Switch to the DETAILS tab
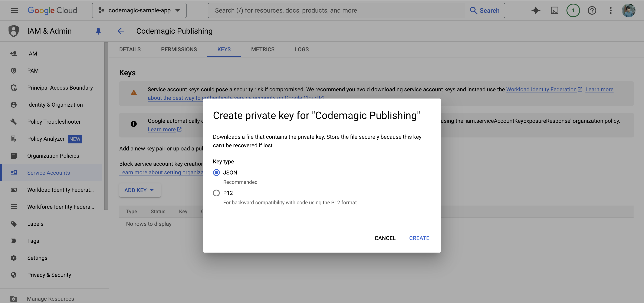 click(130, 49)
